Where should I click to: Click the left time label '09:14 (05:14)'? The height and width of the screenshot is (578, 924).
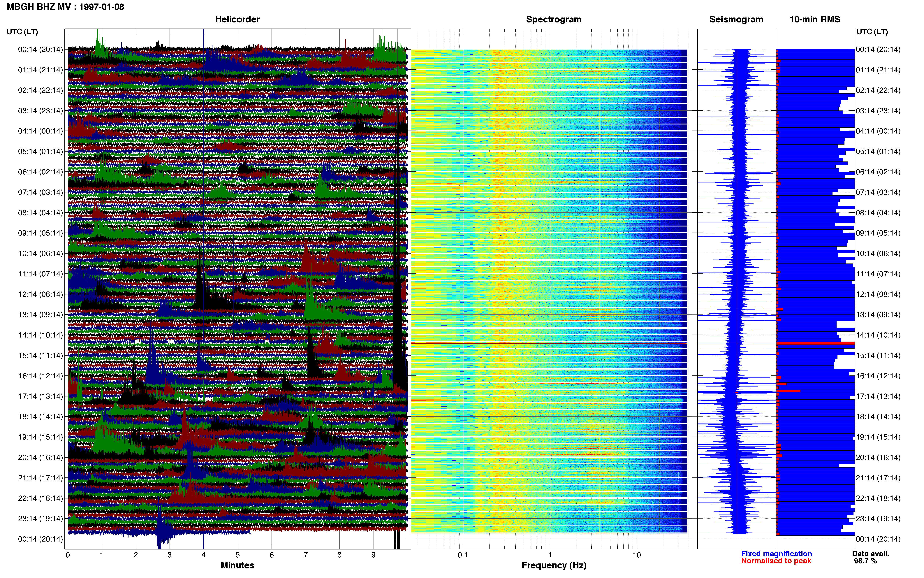click(x=41, y=233)
